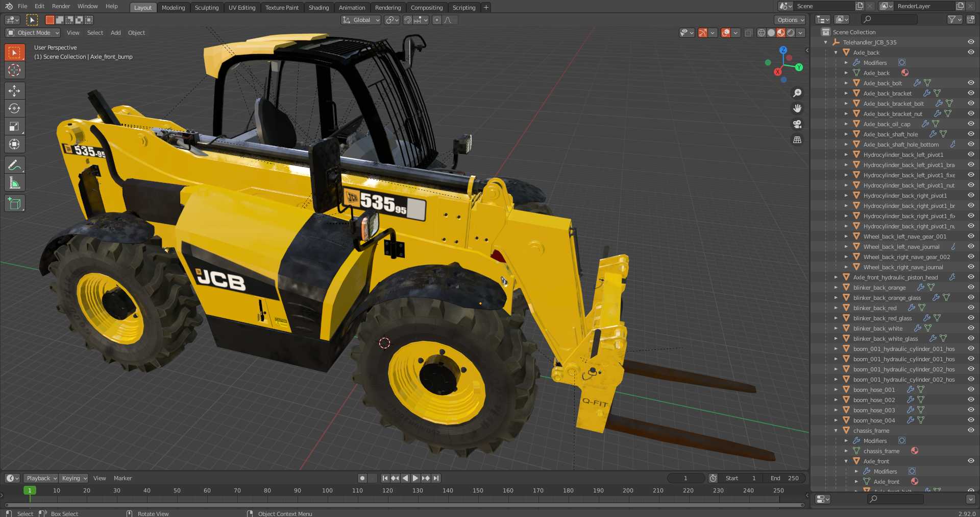Choose the Measure tool
980x517 pixels.
14,182
